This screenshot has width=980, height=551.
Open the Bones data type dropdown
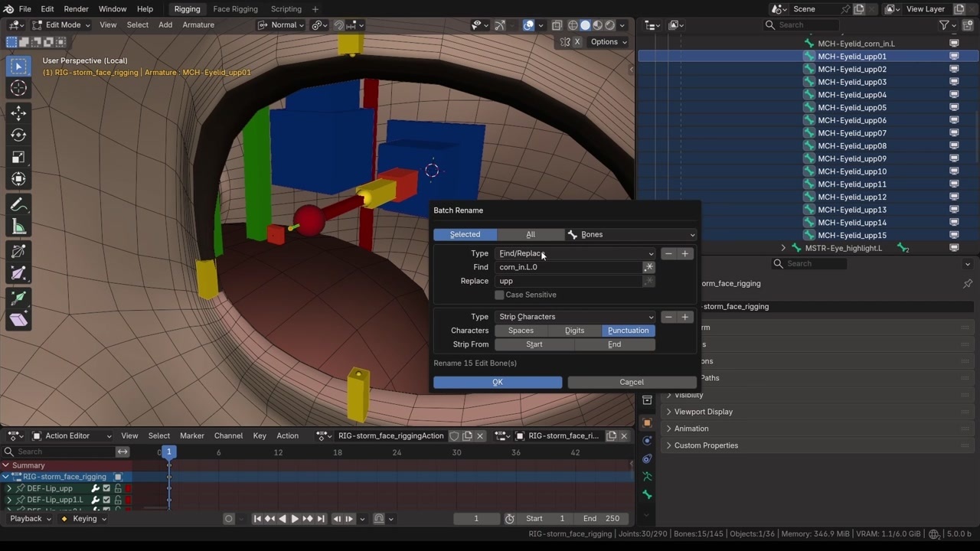pyautogui.click(x=632, y=235)
